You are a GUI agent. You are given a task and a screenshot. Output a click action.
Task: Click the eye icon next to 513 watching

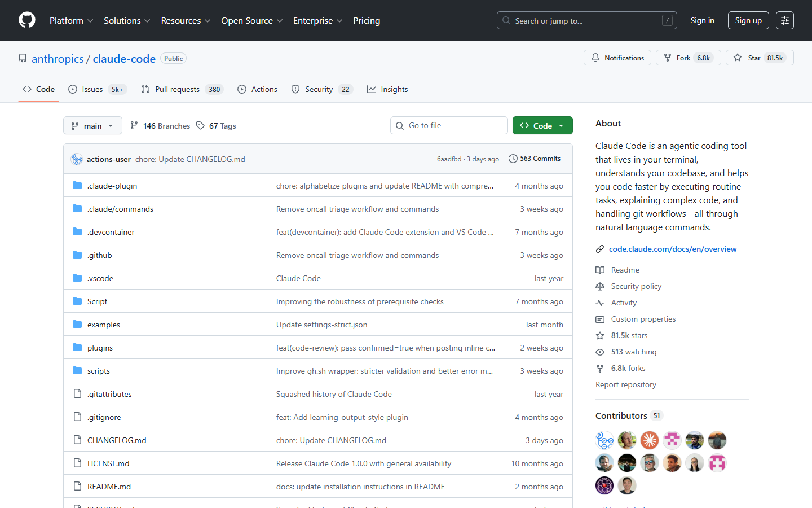point(600,352)
